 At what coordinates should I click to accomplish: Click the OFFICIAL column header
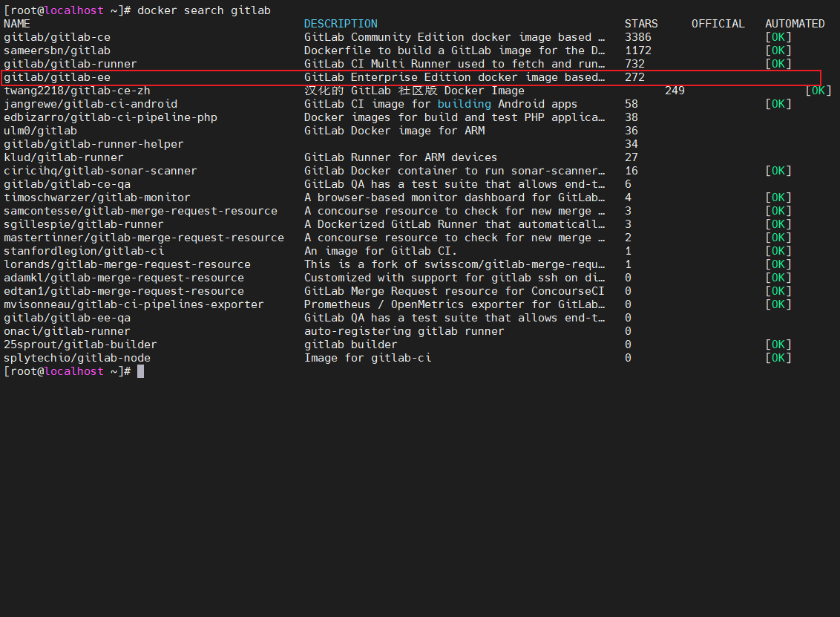[x=718, y=24]
